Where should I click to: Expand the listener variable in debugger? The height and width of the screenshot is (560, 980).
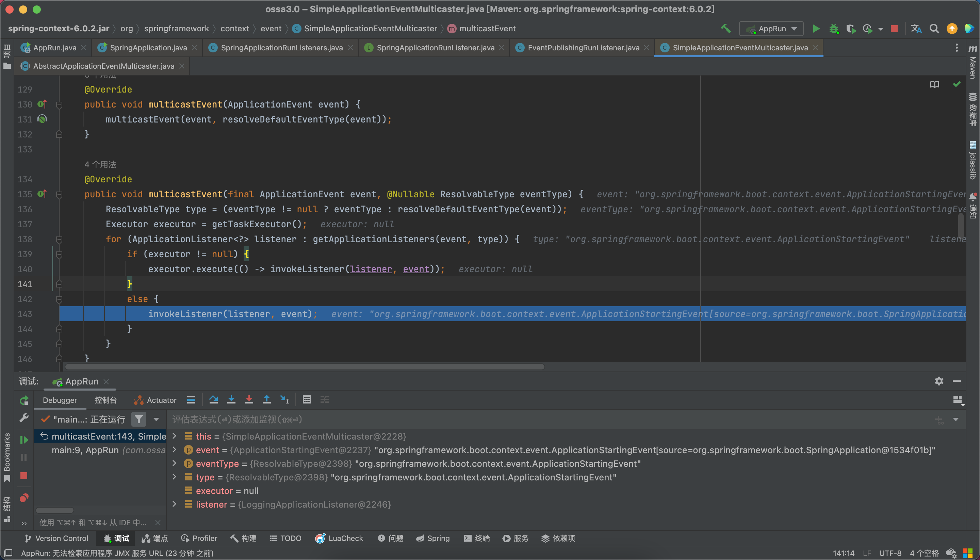[x=177, y=504]
